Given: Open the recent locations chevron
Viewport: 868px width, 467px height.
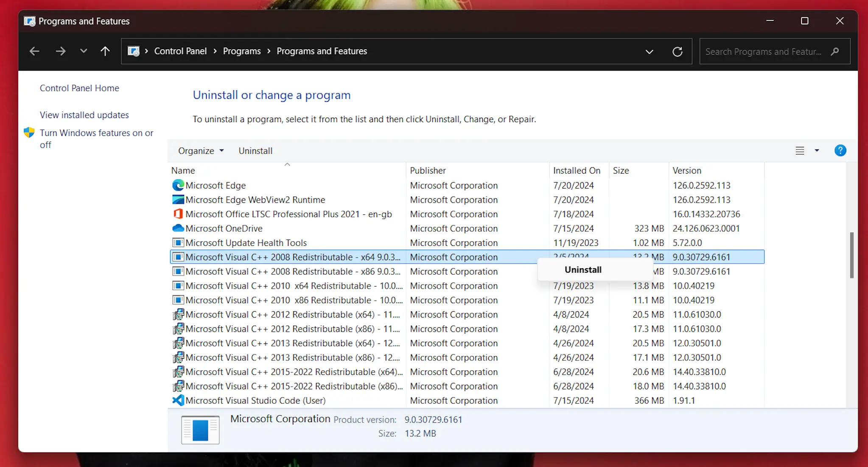Looking at the screenshot, I should tap(84, 51).
